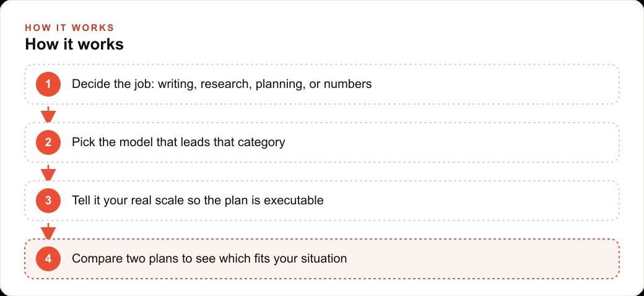The height and width of the screenshot is (296, 644).
Task: Select the dashed card containing step 2
Action: click(x=322, y=142)
